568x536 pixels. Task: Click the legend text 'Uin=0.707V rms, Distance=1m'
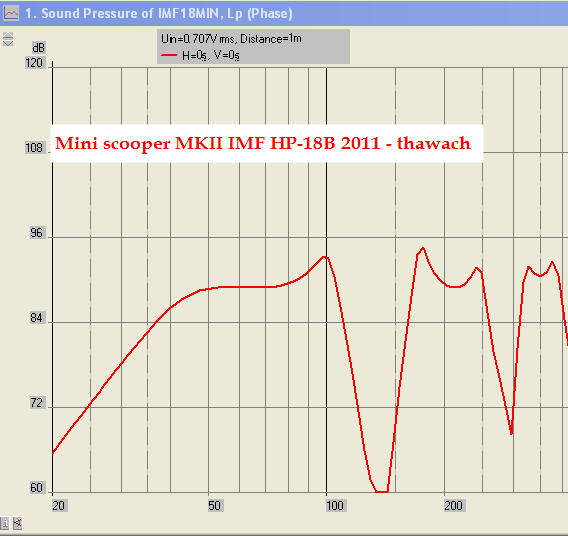coord(231,38)
